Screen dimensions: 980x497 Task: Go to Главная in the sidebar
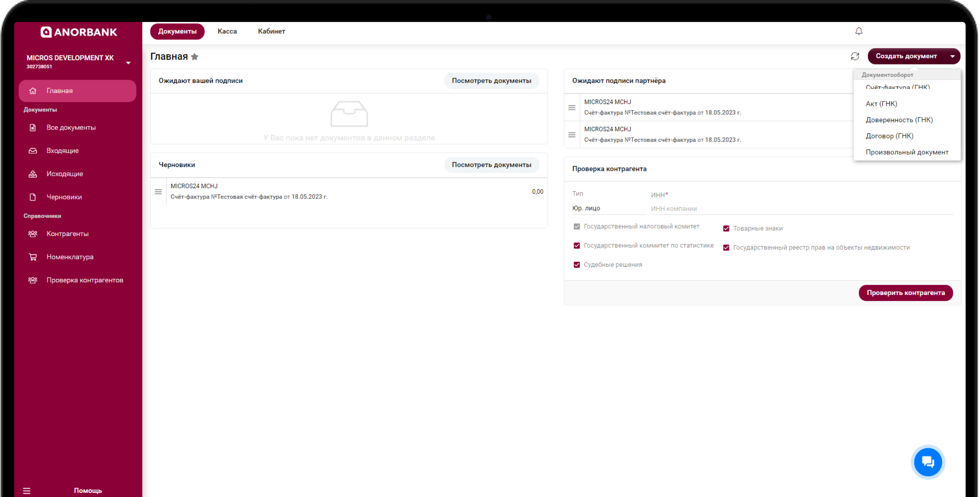pyautogui.click(x=77, y=91)
